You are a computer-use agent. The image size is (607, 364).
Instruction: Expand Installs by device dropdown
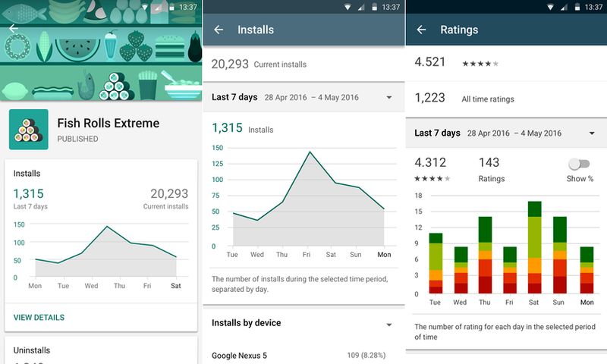point(389,324)
